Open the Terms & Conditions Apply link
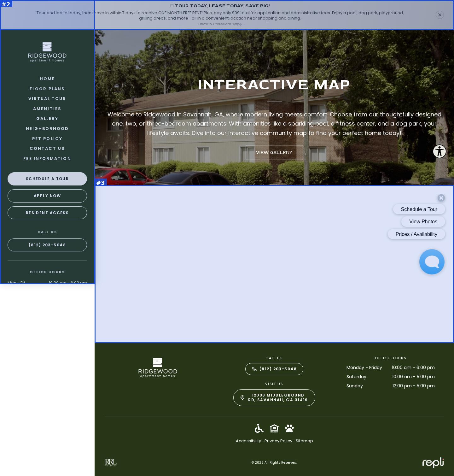This screenshot has width=454, height=476. (220, 24)
